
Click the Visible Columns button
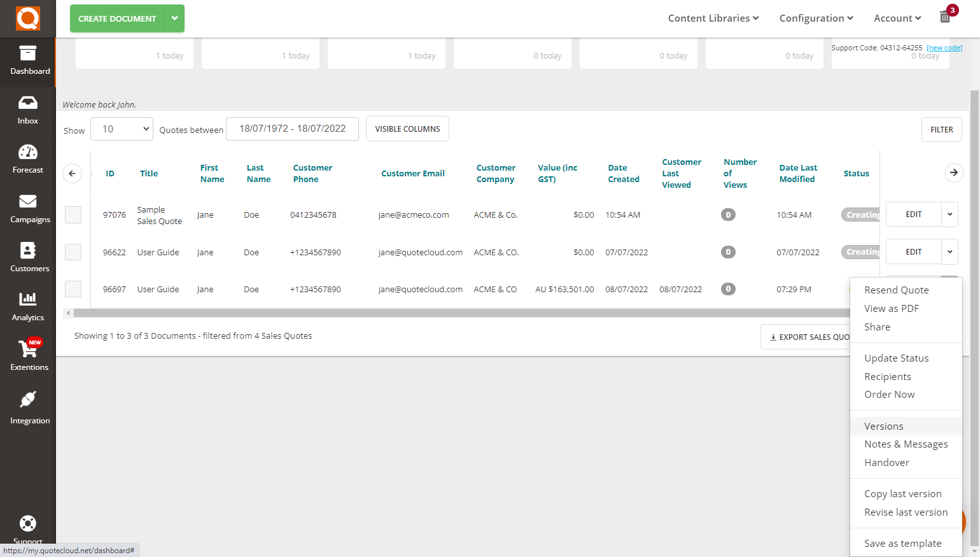point(407,129)
